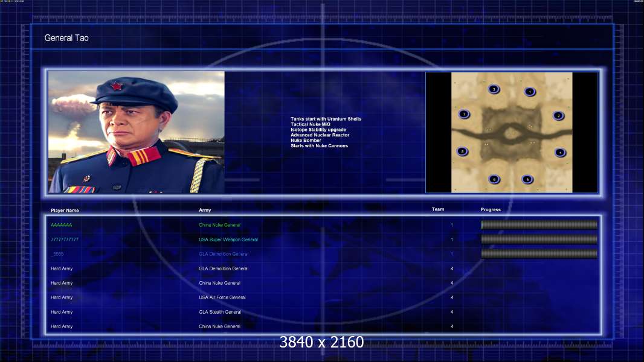Click start position marker 4 on the map
The image size is (644, 362).
pos(560,153)
